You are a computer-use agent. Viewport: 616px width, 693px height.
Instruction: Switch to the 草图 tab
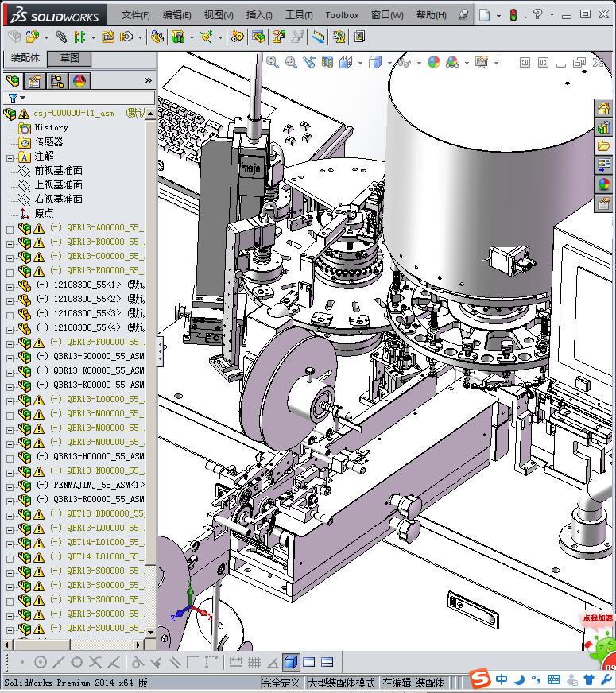click(69, 58)
